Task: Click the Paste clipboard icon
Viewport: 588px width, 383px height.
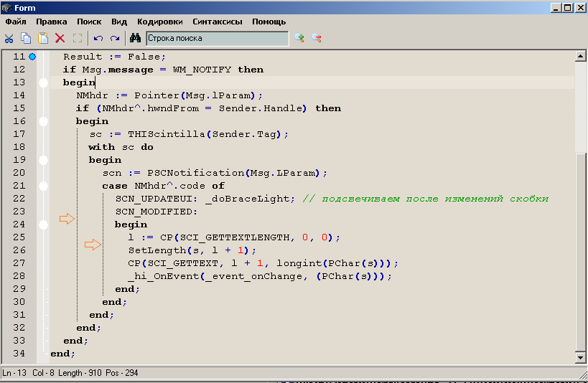Action: pos(43,38)
